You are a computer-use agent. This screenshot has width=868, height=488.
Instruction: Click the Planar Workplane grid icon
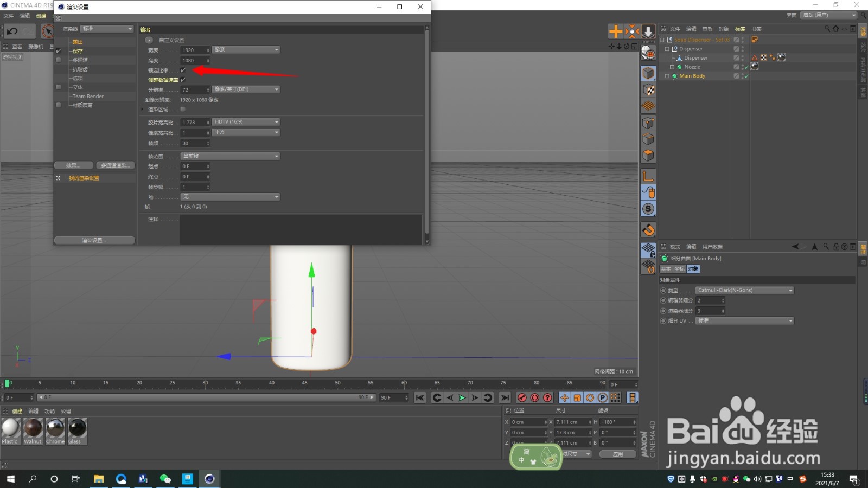click(648, 266)
